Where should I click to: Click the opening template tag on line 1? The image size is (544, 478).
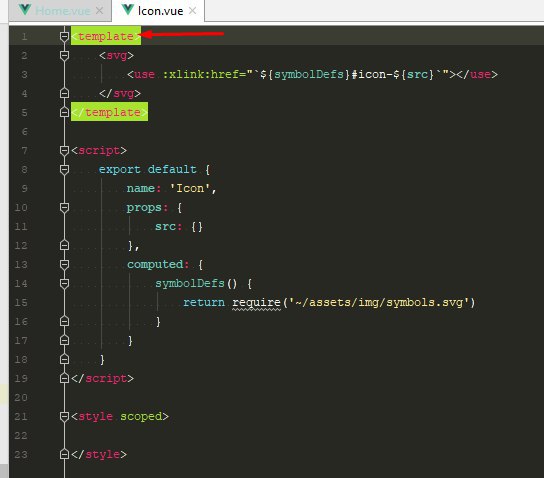[106, 36]
